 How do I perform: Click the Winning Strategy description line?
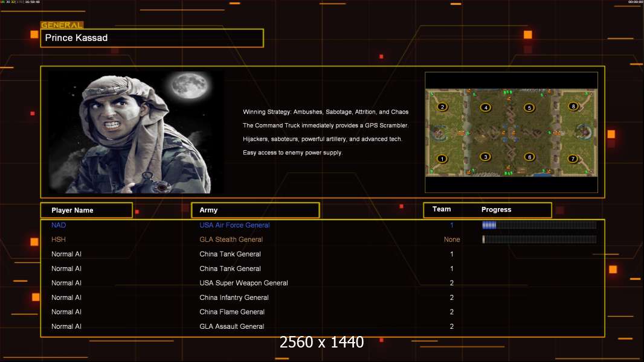(x=326, y=112)
